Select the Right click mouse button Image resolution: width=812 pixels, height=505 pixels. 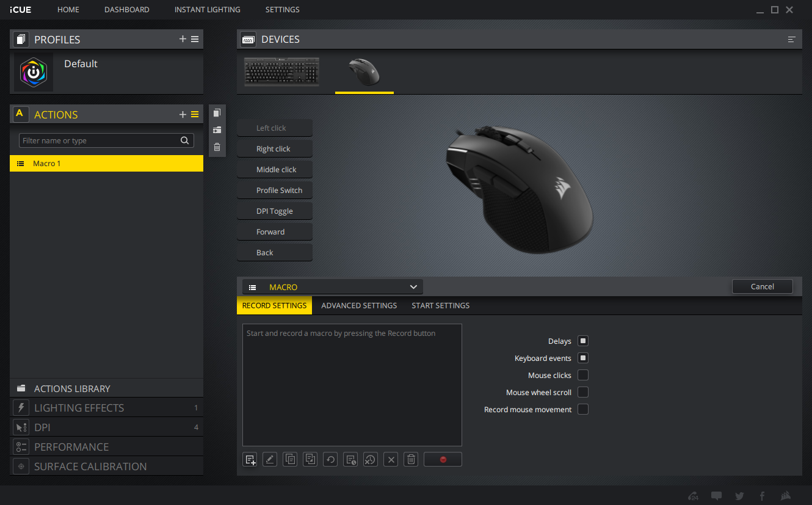[275, 149]
